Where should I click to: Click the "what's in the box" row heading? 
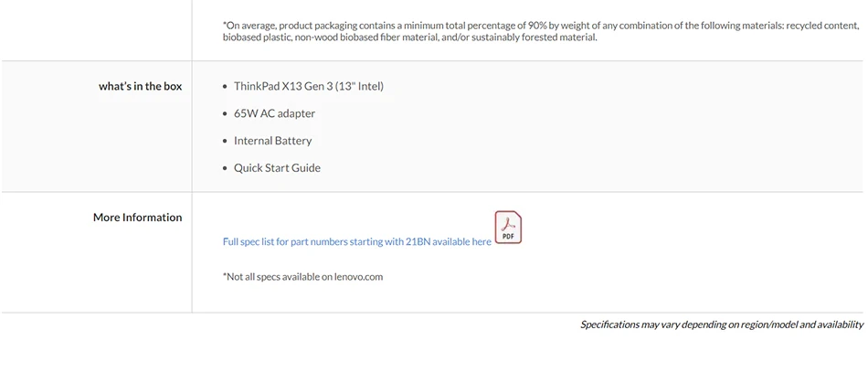[140, 86]
